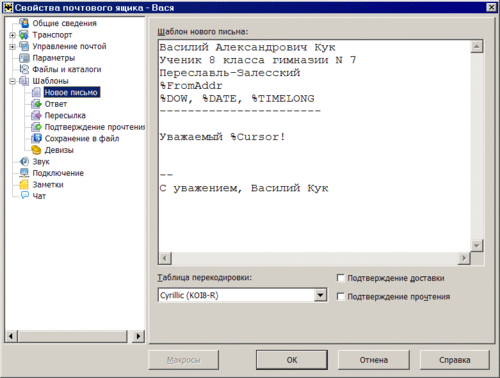
Task: Expand the Транспорт tree node
Action: (12, 35)
